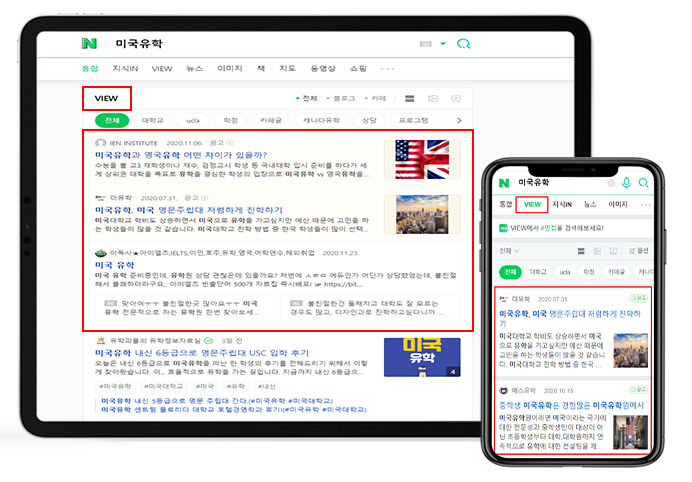Open the 지식IN tab on the tablet
Viewport: 692px width, 482px height.
[125, 68]
